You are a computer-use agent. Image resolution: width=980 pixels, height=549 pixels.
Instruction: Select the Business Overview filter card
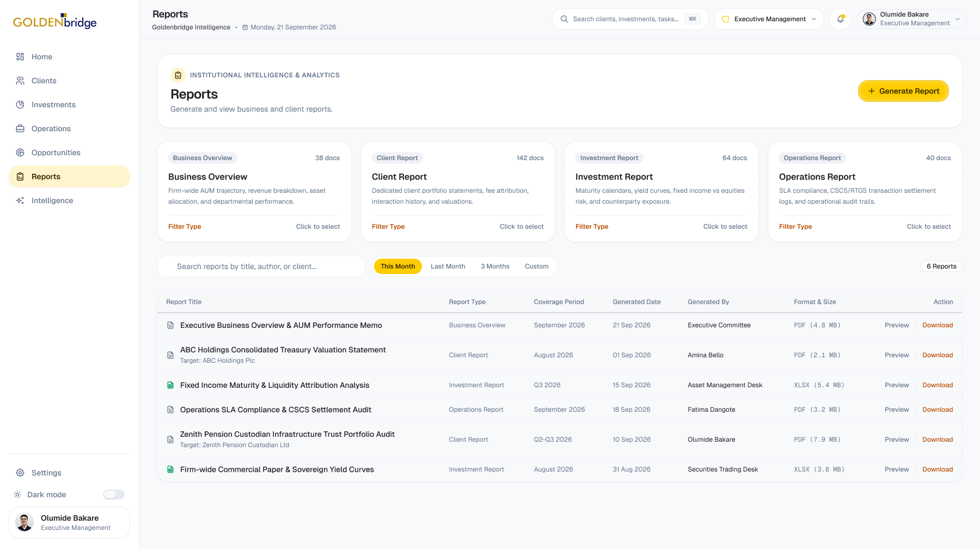point(254,192)
